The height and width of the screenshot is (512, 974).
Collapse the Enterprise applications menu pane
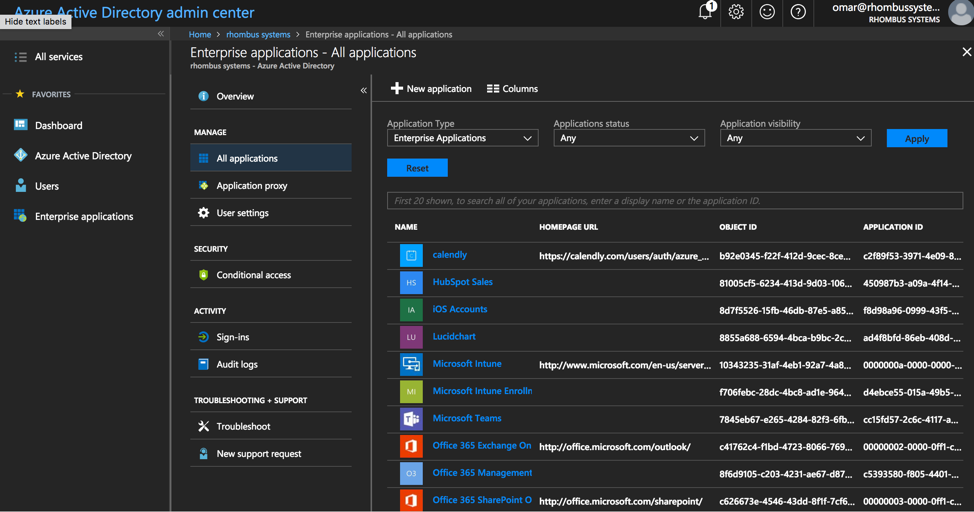click(x=363, y=91)
